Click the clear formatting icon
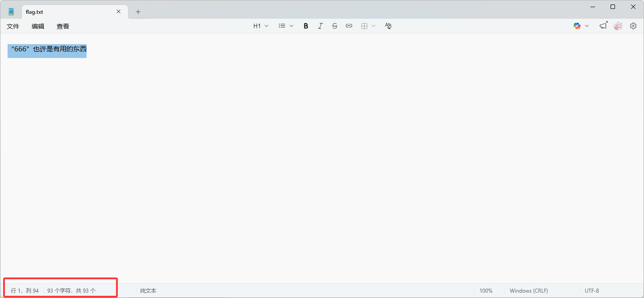Screen dimensions: 644x298 pos(388,26)
